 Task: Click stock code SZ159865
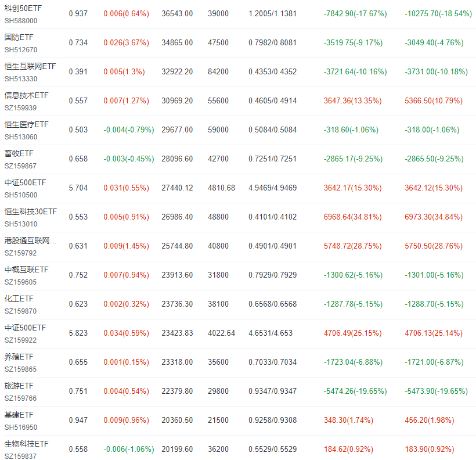(20, 369)
